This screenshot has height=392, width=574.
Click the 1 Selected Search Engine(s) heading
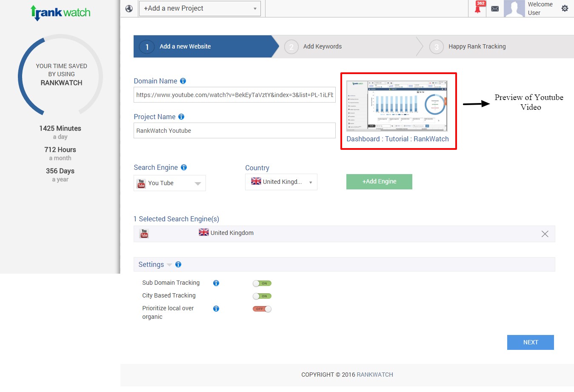176,219
